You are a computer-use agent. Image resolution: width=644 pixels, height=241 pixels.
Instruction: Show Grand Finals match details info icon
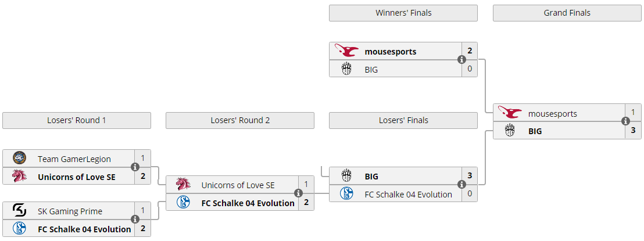(x=625, y=121)
